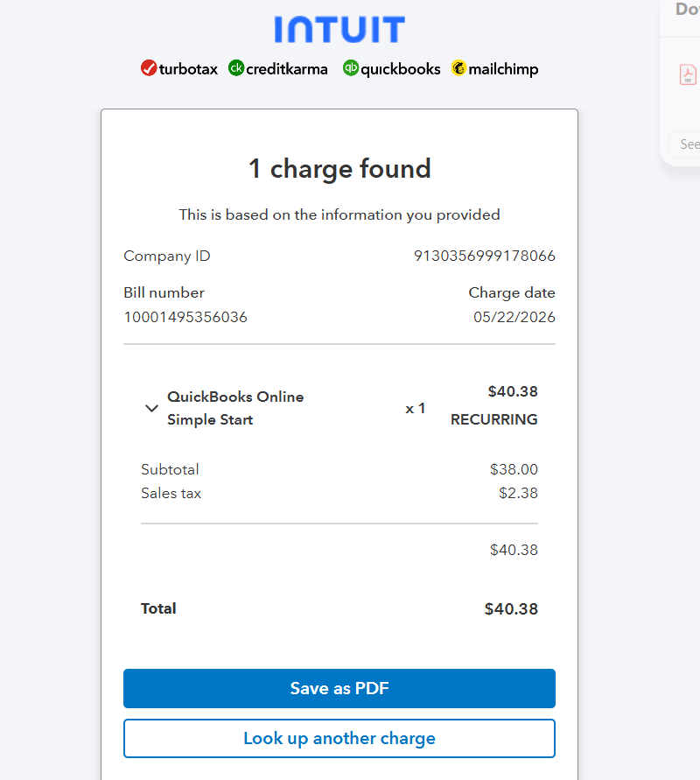Image resolution: width=700 pixels, height=780 pixels.
Task: Click the Intuit logo at top
Action: (x=339, y=30)
